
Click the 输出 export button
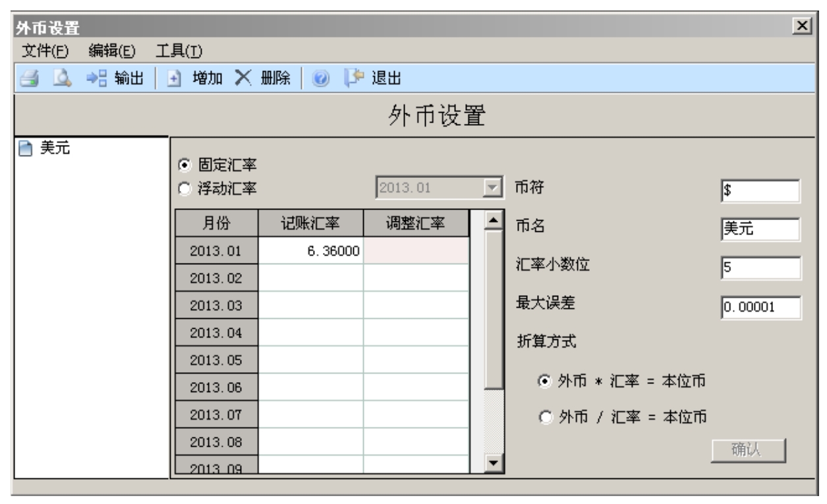click(x=116, y=78)
